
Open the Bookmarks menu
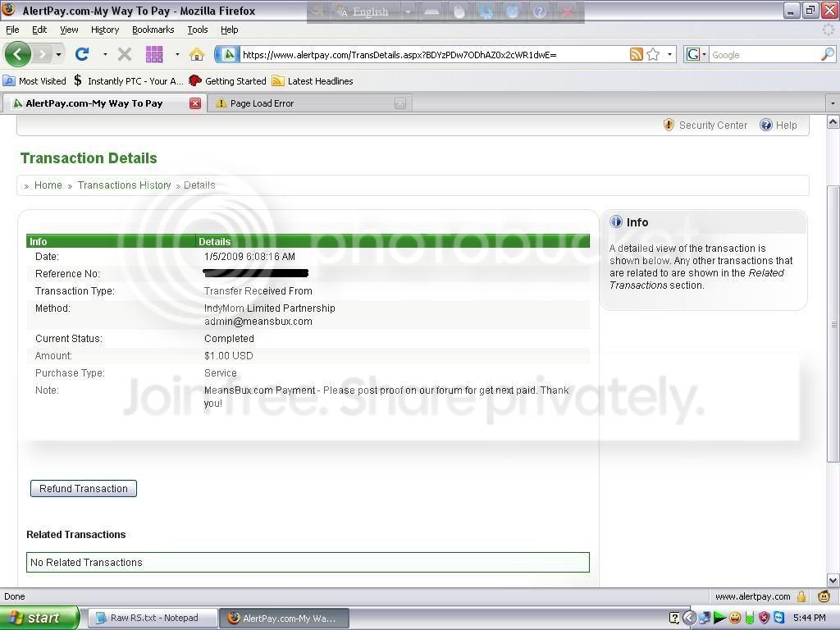[153, 30]
